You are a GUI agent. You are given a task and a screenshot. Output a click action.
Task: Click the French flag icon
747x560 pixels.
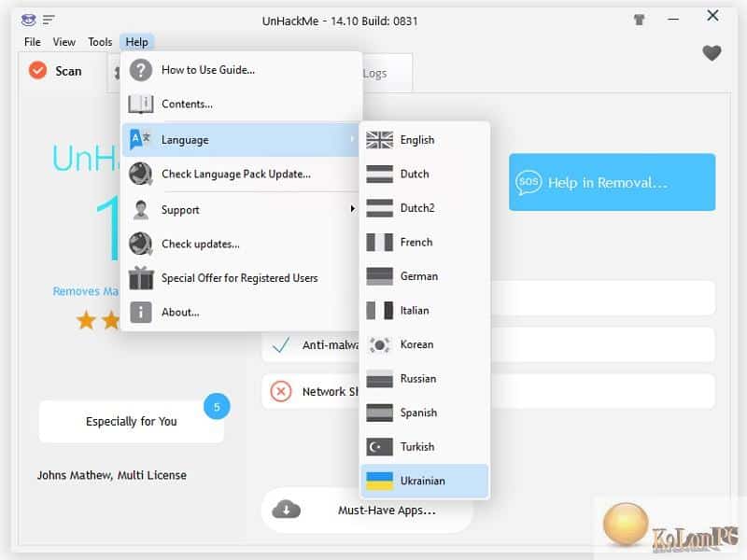click(x=379, y=242)
